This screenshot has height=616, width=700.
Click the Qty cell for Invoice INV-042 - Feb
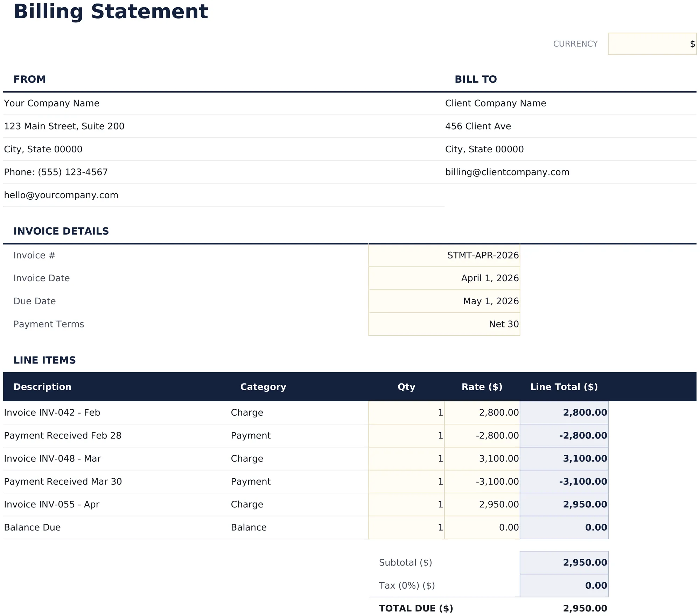tap(406, 413)
